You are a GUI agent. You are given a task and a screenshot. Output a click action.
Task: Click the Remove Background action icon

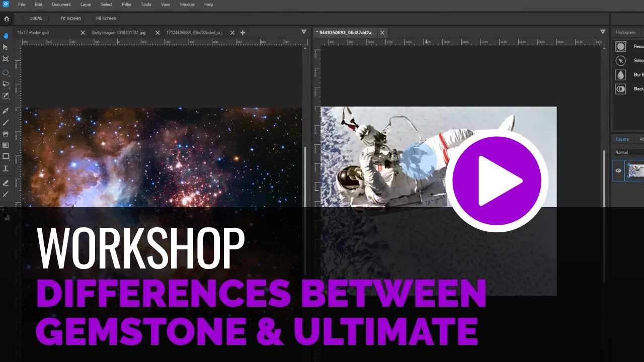coord(621,46)
